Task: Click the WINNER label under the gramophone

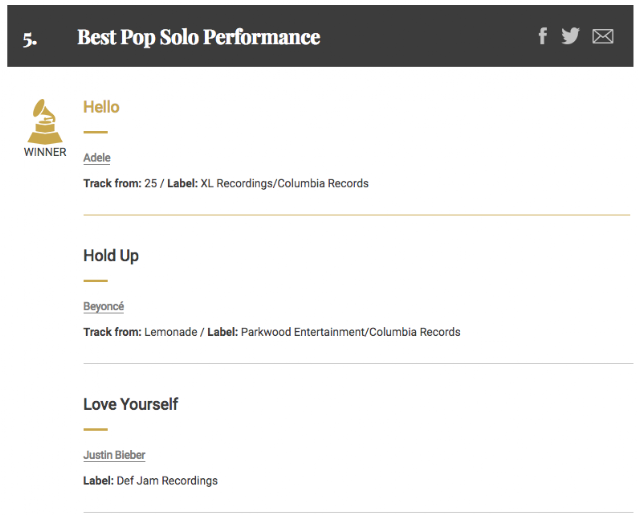Action: (45, 153)
